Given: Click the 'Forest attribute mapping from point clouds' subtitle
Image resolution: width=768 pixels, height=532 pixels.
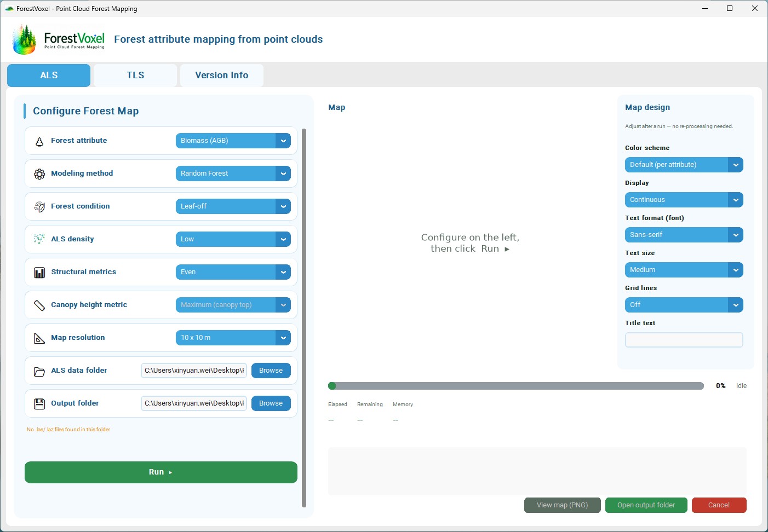Looking at the screenshot, I should (x=219, y=39).
